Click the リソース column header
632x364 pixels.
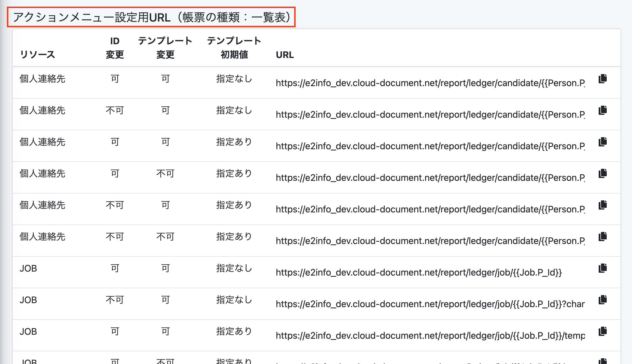(37, 55)
